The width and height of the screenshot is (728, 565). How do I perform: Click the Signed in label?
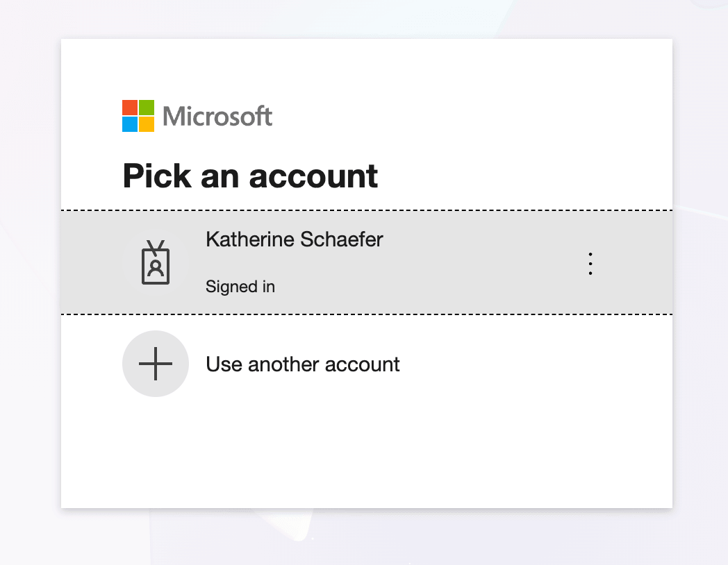240,287
